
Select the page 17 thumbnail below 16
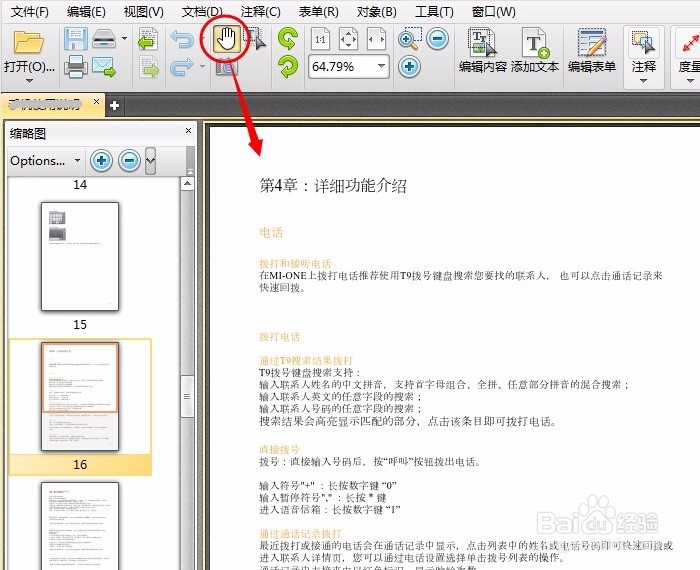pos(80,526)
